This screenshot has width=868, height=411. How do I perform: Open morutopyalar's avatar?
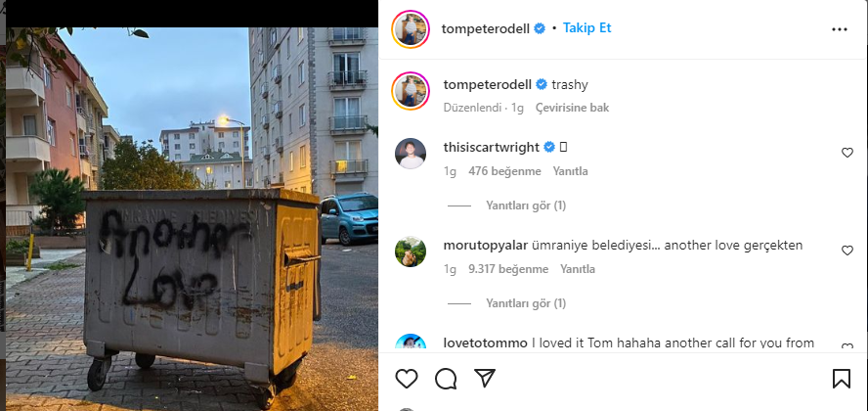(411, 251)
